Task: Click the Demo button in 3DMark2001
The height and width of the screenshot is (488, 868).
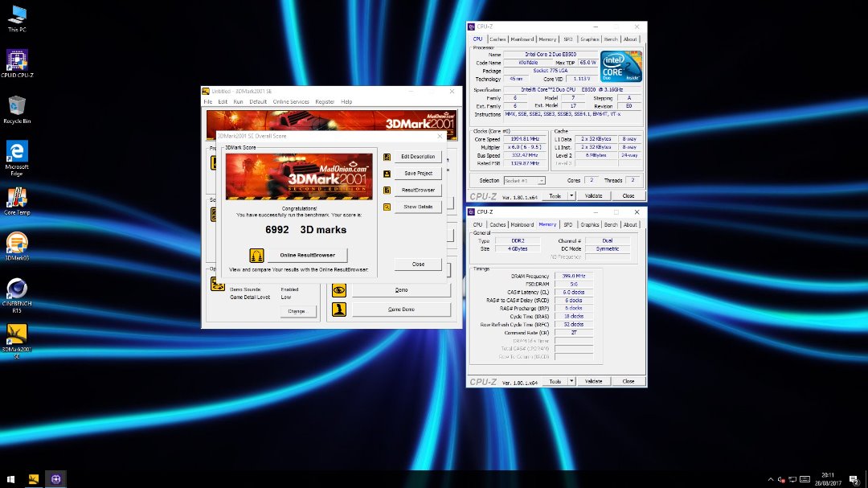Action: point(401,290)
